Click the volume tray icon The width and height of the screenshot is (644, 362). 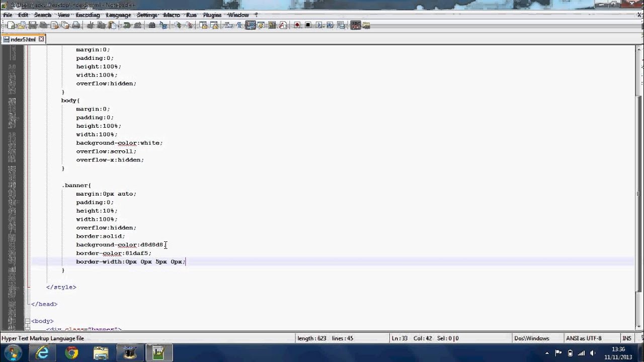pos(593,353)
